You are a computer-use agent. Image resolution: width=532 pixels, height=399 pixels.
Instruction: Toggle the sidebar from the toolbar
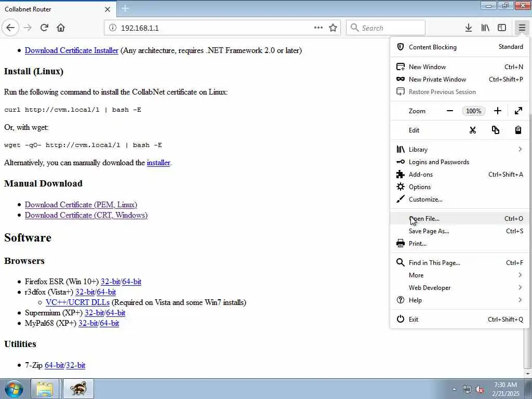[502, 28]
